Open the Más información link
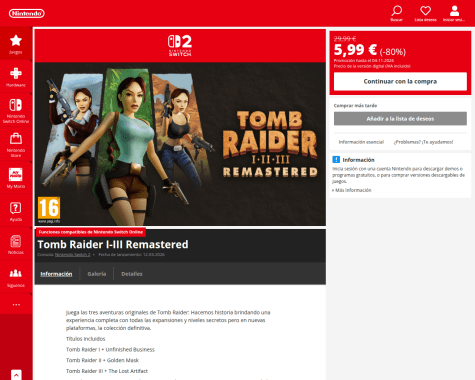The height and width of the screenshot is (380, 475). point(352,190)
